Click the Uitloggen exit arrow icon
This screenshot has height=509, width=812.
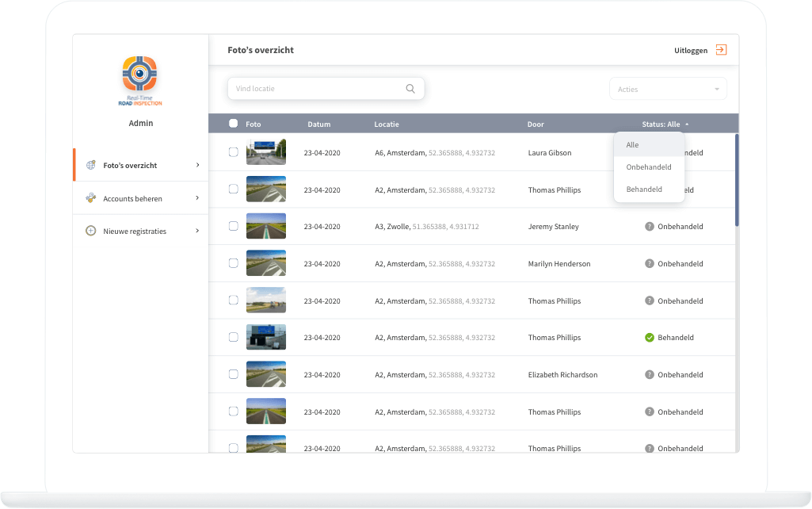point(722,50)
